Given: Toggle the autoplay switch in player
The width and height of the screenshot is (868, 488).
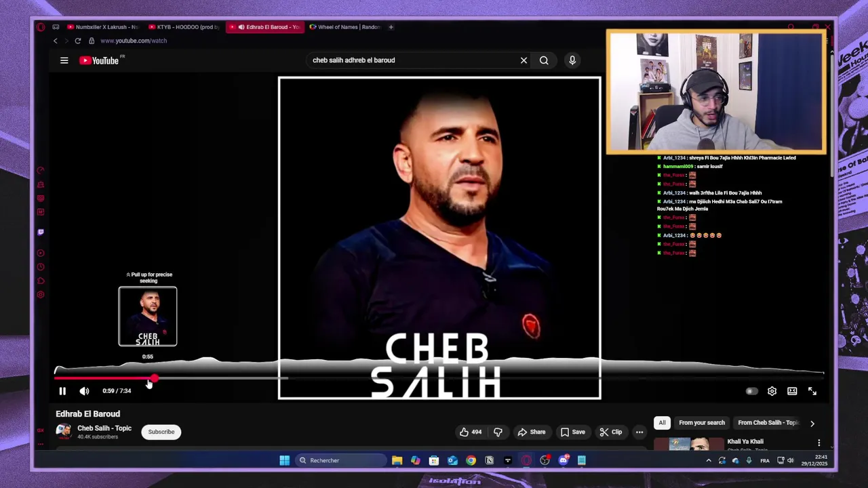Looking at the screenshot, I should pos(751,391).
